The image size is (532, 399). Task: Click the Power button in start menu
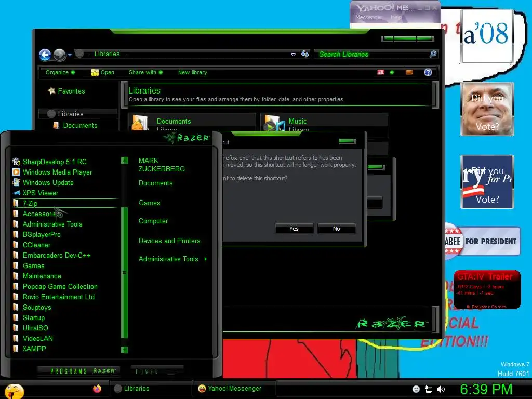pos(157,371)
